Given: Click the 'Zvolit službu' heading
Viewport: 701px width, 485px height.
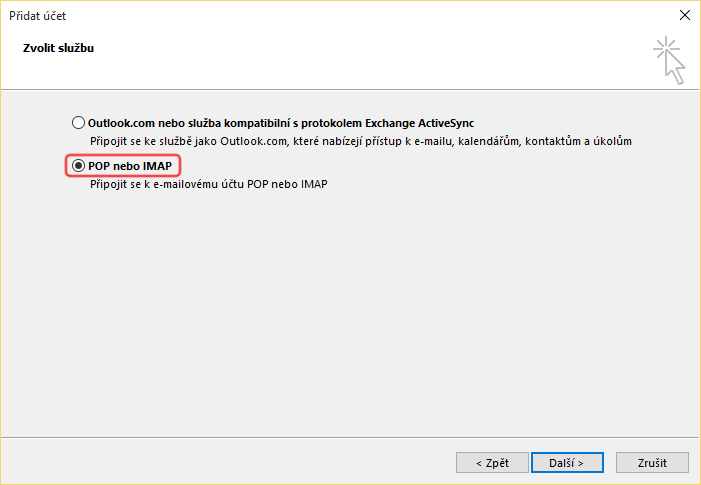Looking at the screenshot, I should [58, 47].
